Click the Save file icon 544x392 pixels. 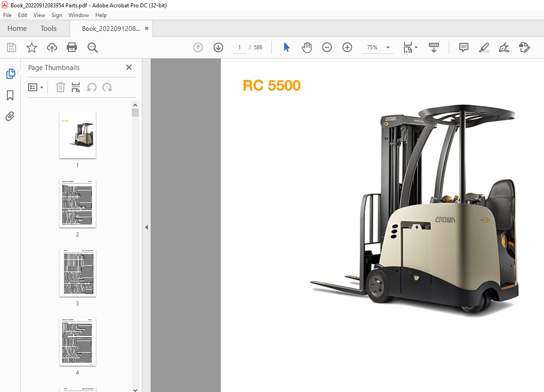pyautogui.click(x=12, y=47)
